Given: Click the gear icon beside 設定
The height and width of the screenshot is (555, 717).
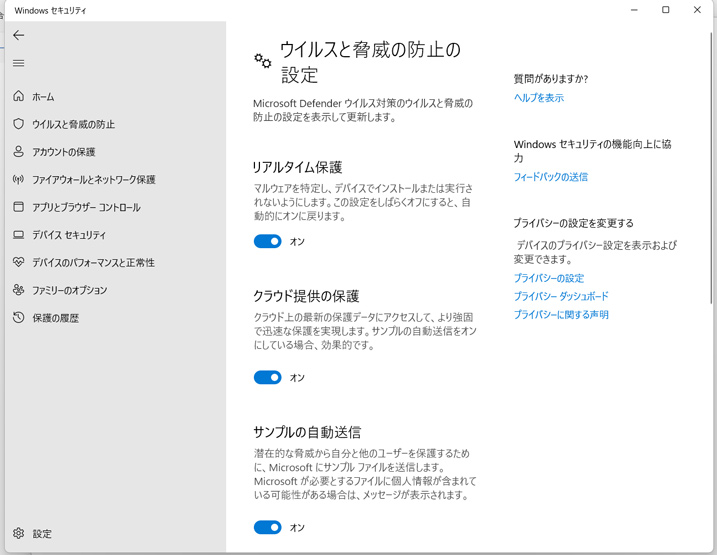Looking at the screenshot, I should [x=18, y=533].
